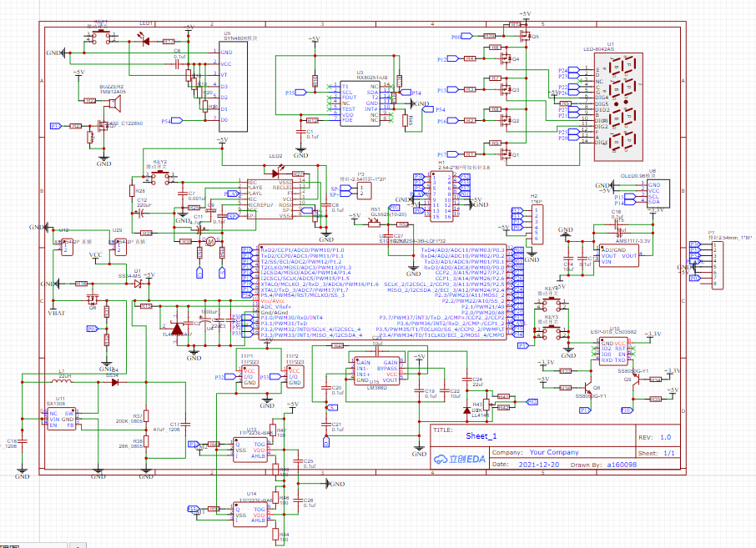Click the Sheet_1 title text

tap(481, 436)
